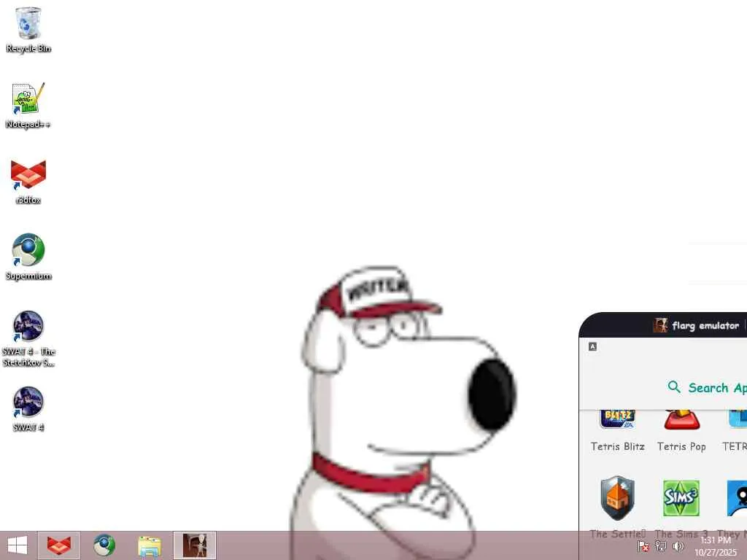Launch Tetris Pop in flarg emulator
This screenshot has height=560, width=747.
681,420
